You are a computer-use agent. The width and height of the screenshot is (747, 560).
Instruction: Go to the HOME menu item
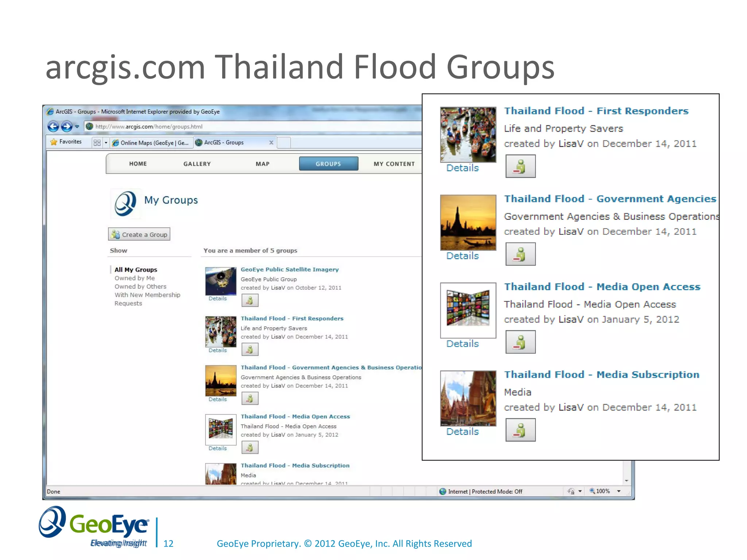tap(138, 164)
